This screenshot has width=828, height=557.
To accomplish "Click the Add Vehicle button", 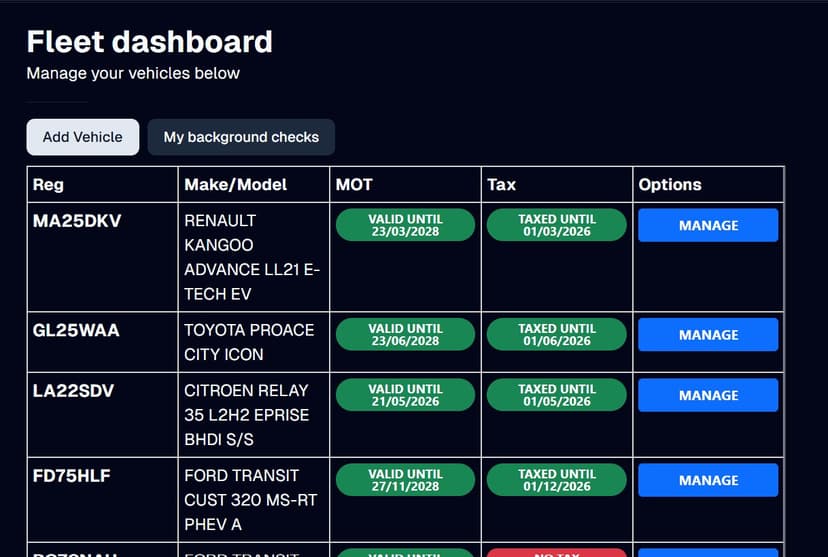I will tap(83, 137).
